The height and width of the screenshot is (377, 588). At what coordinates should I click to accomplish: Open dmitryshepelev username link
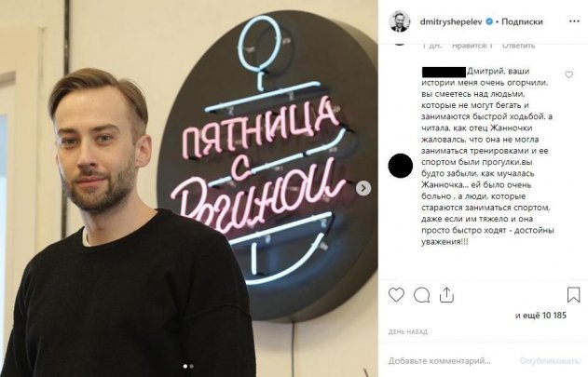point(452,21)
